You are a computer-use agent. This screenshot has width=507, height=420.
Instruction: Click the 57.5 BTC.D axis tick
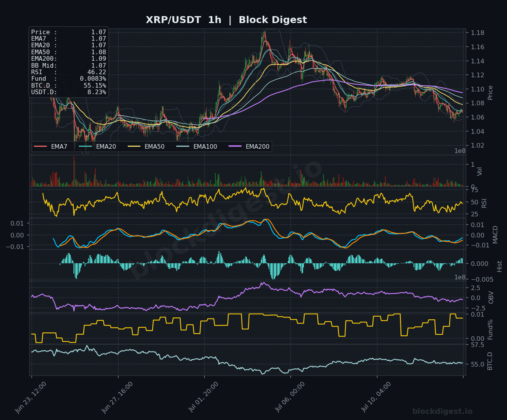tap(477, 345)
